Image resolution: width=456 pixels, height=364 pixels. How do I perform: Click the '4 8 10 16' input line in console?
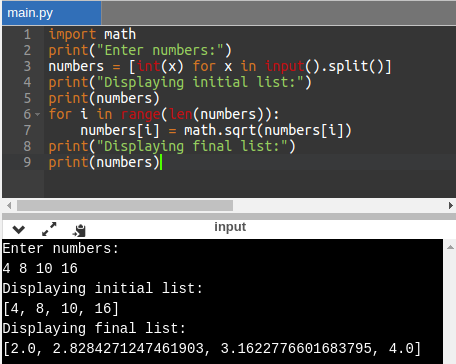pos(40,268)
